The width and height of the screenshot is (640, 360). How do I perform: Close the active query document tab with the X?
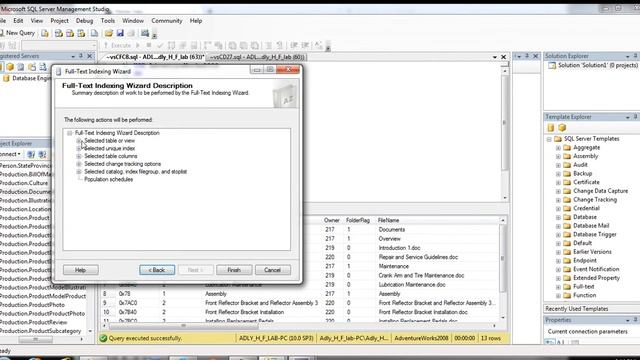504,57
